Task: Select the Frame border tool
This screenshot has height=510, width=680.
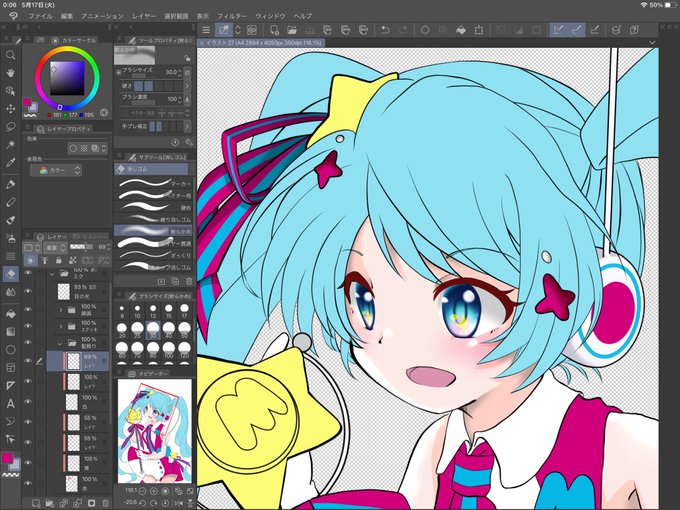Action: (11, 368)
